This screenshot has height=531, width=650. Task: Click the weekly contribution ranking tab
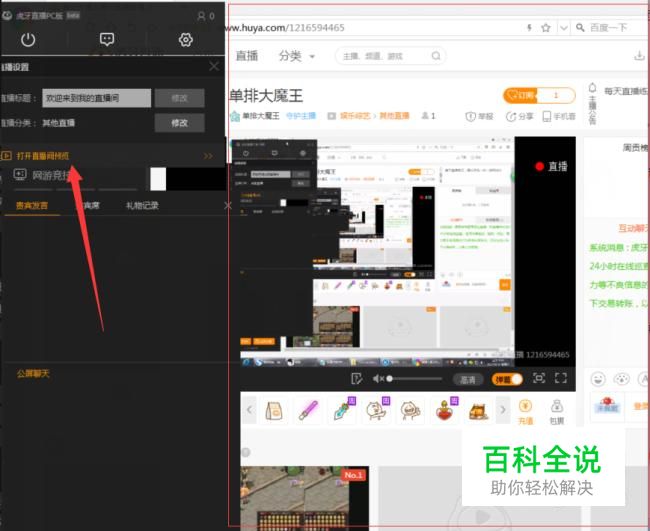tap(635, 148)
